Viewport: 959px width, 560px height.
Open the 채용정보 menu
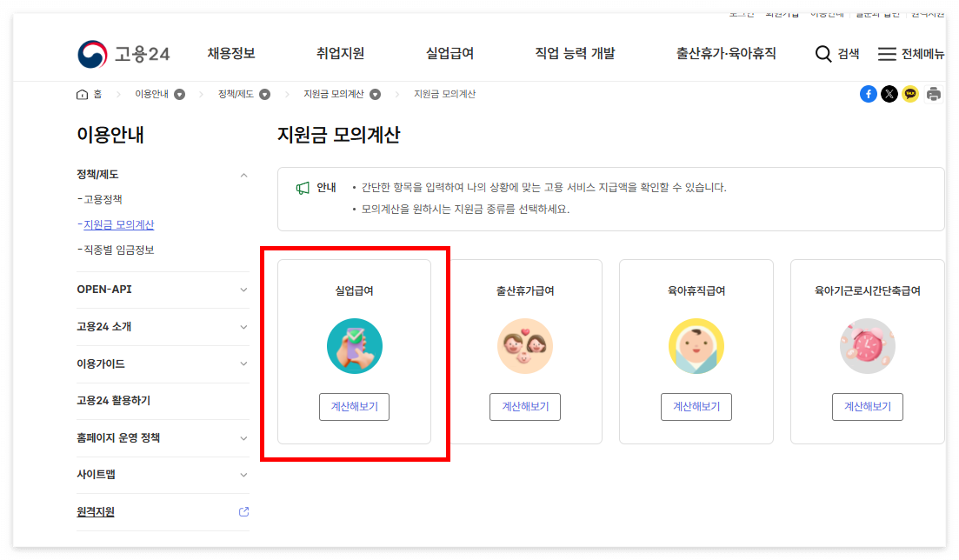click(233, 53)
